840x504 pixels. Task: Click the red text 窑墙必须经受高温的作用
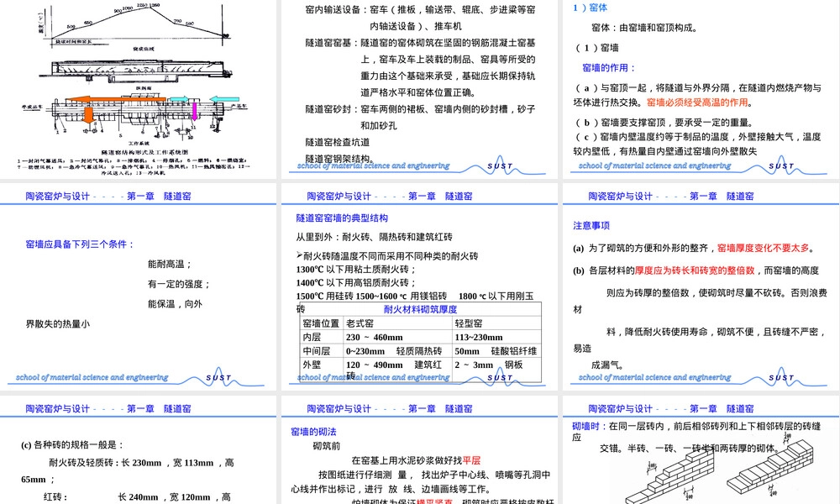697,102
